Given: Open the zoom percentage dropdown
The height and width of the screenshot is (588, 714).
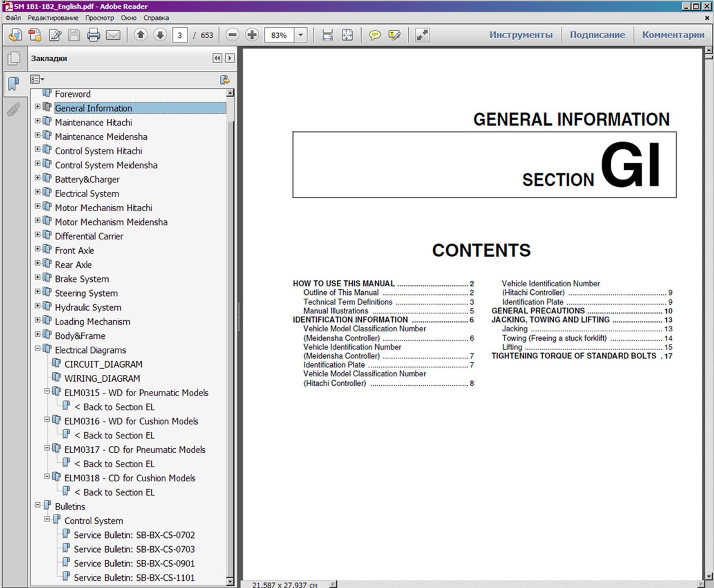Looking at the screenshot, I should click(x=301, y=35).
